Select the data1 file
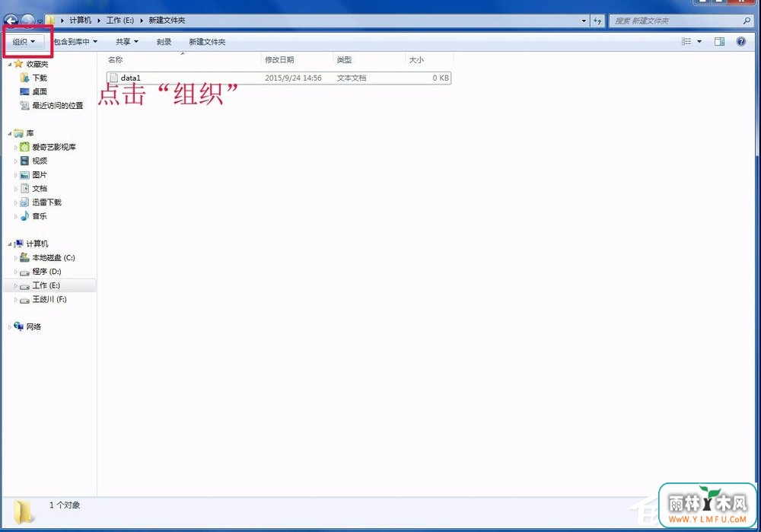 pos(279,78)
